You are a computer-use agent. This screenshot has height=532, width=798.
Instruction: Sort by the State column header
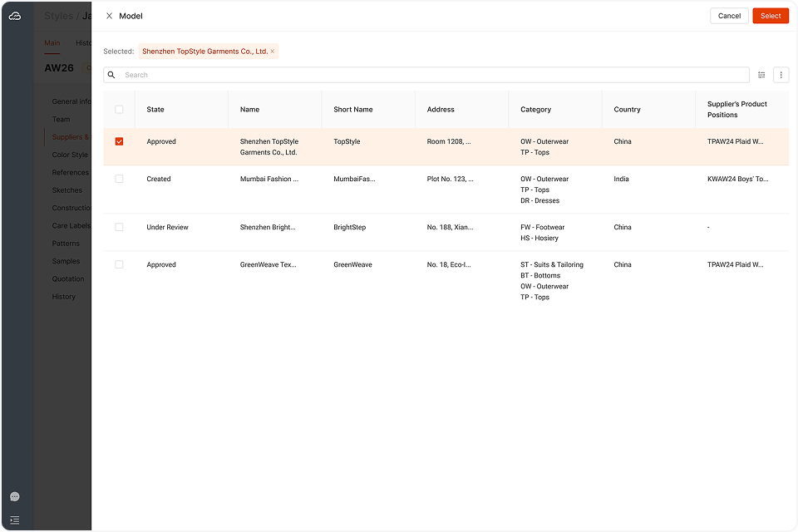click(155, 110)
